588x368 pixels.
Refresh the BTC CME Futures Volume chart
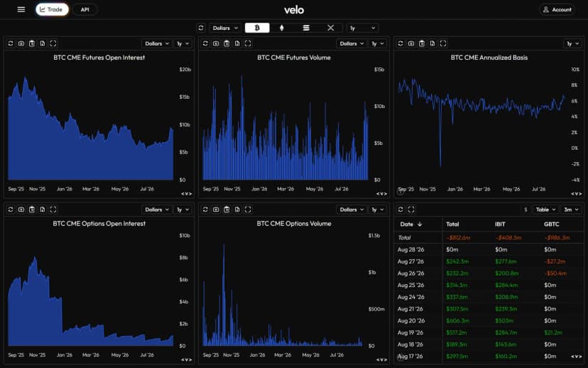coord(205,43)
